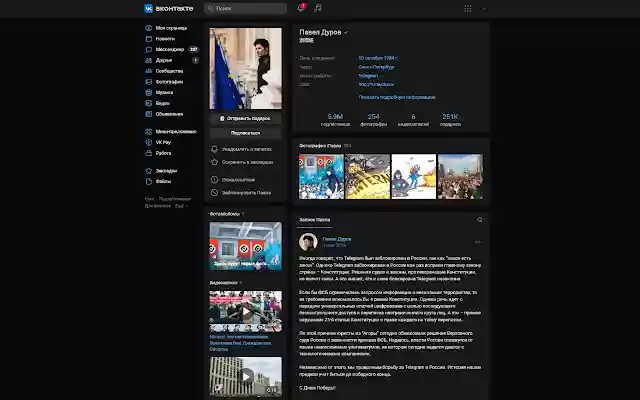This screenshot has width=640, height=400.
Task: Open Мессенджер in sidebar
Action: coord(171,49)
